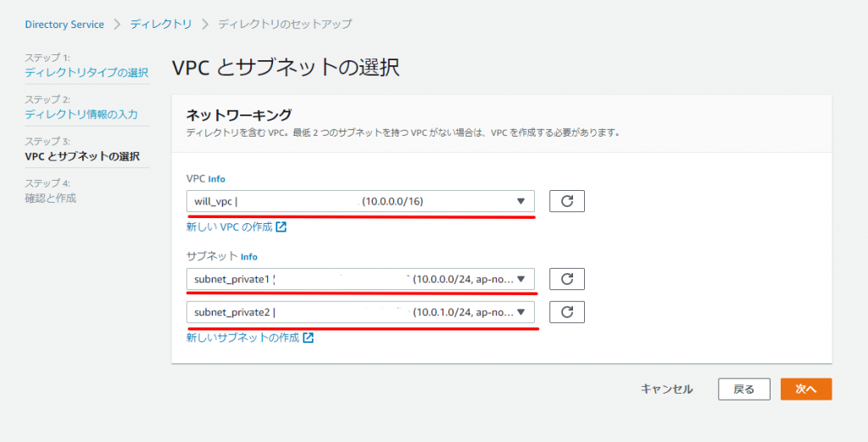Viewport: 868px width, 442px height.
Task: Click the 次へ button
Action: click(x=806, y=389)
